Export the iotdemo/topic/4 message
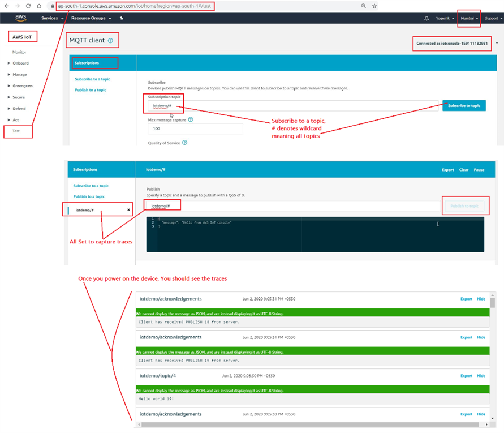Image resolution: width=504 pixels, height=433 pixels. pyautogui.click(x=467, y=375)
